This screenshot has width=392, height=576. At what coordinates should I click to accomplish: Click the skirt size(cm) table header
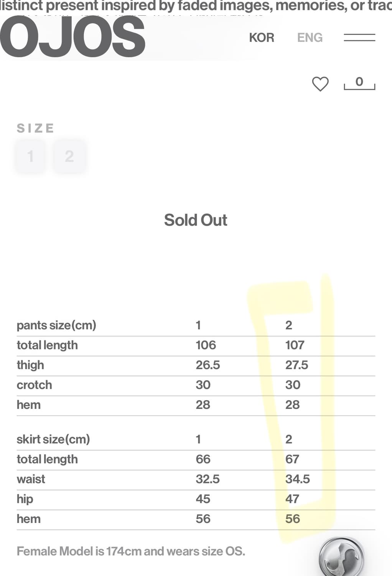53,439
